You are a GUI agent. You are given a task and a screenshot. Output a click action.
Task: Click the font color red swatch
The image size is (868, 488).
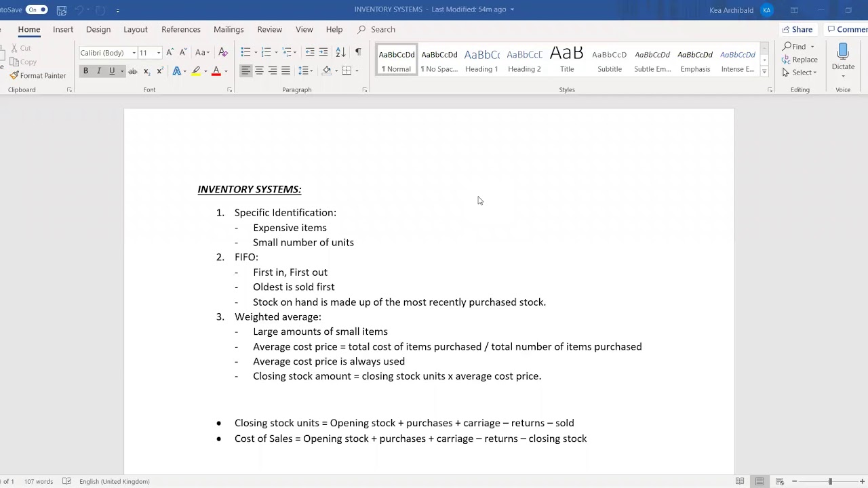pos(216,71)
